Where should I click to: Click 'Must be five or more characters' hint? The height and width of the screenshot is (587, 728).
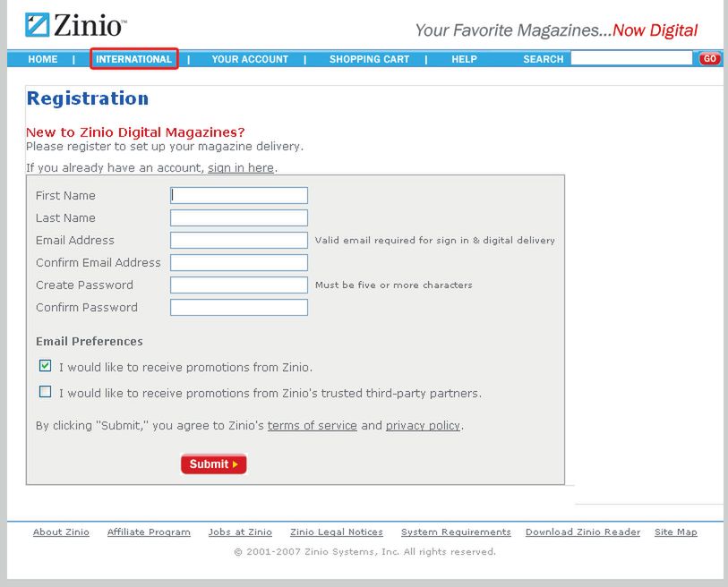coord(394,285)
